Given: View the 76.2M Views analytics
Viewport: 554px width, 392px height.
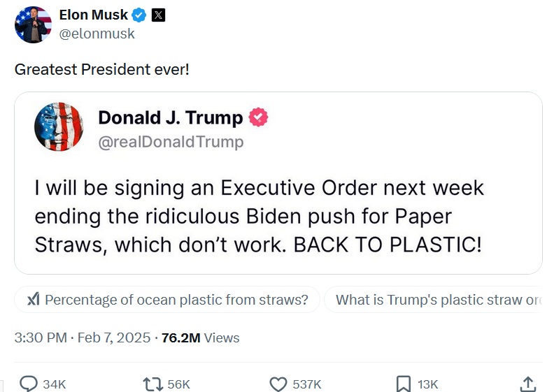Looking at the screenshot, I should 201,338.
